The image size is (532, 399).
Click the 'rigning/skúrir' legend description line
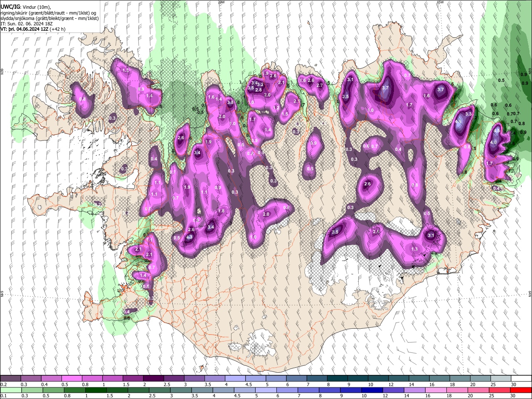point(49,13)
